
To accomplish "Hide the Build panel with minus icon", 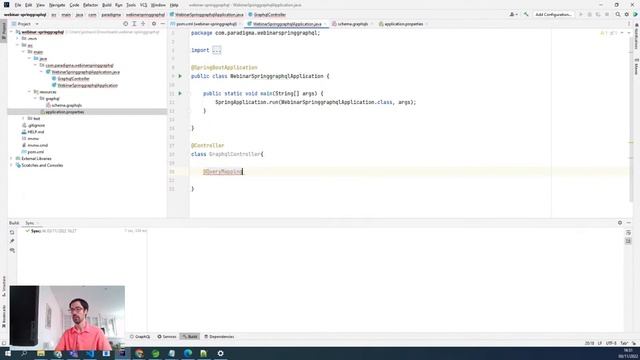I will tap(629, 223).
